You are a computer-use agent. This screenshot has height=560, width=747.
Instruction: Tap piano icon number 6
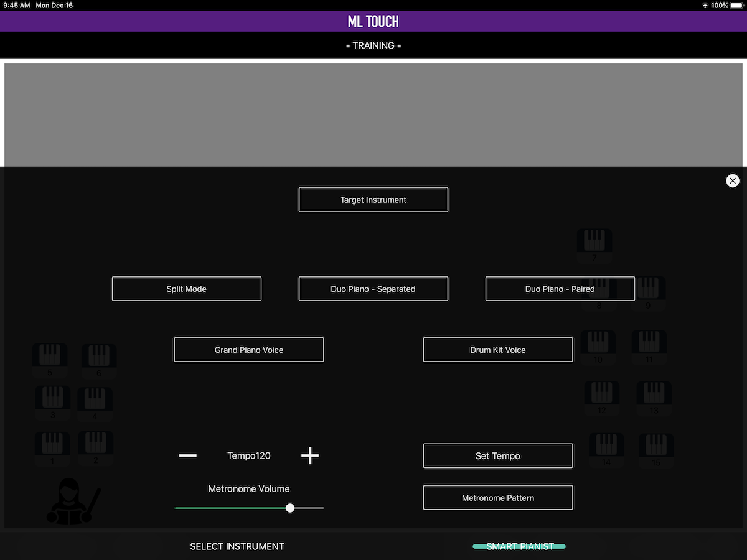tap(99, 362)
